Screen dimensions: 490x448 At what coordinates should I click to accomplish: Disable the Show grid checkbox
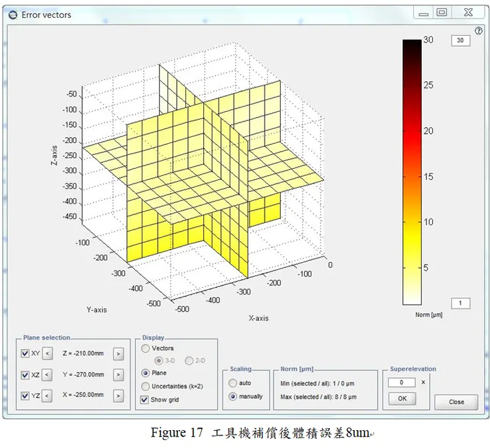pos(145,400)
